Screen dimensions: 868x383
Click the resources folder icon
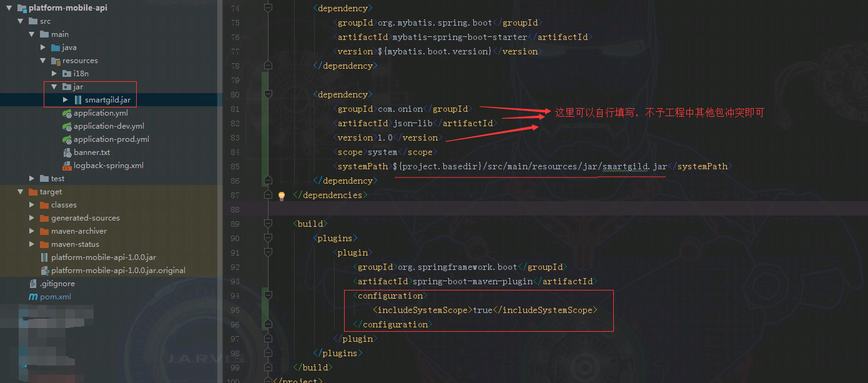(x=56, y=61)
